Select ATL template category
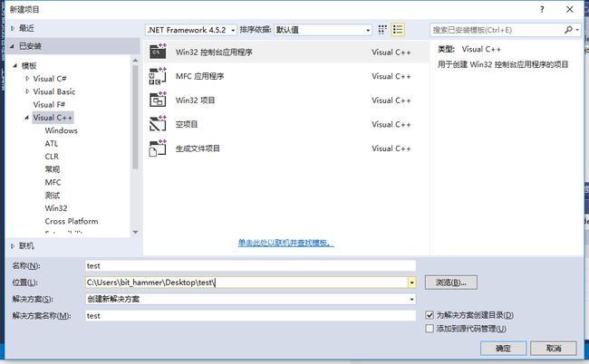This screenshot has width=589, height=364. point(52,143)
